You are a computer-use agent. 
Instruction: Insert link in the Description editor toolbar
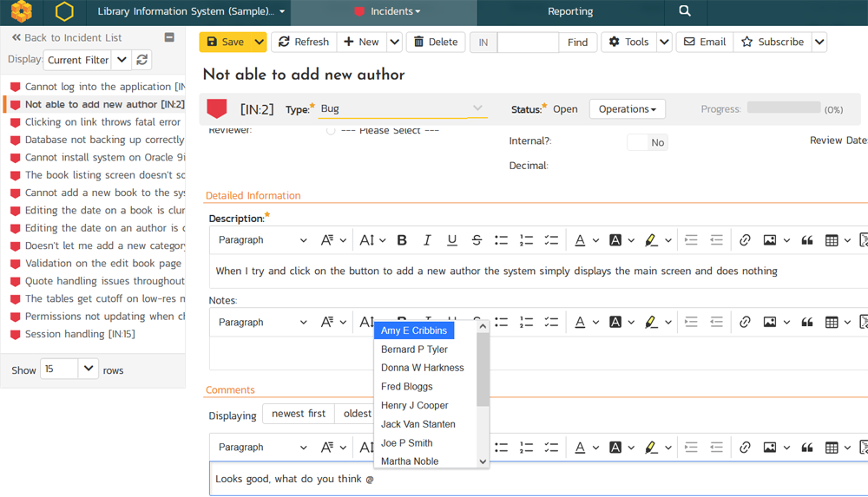(745, 240)
